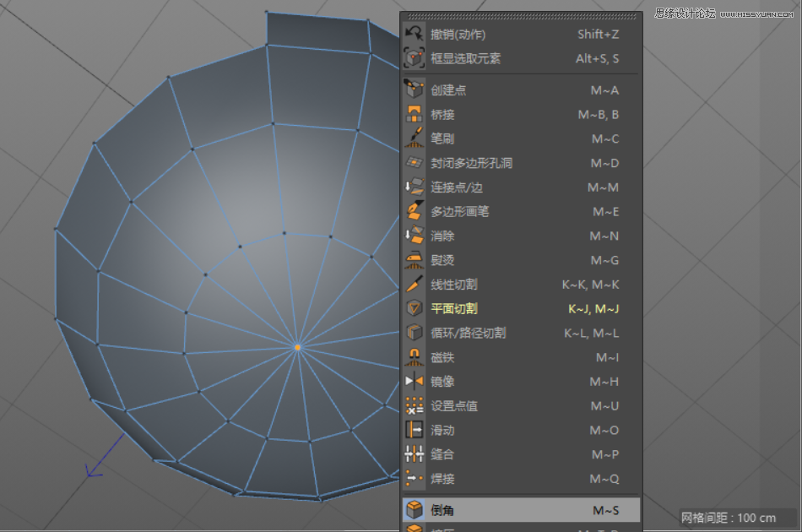
Task: Tear off the menu via dotted strip
Action: point(522,15)
